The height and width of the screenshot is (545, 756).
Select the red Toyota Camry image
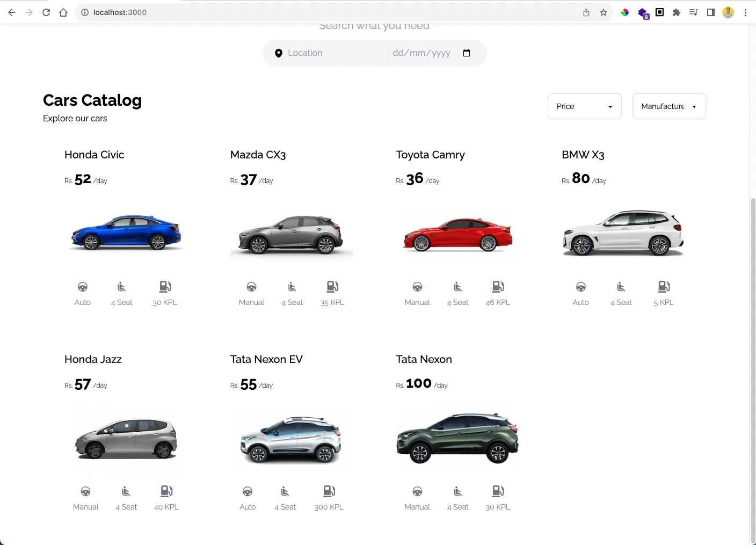pyautogui.click(x=457, y=235)
